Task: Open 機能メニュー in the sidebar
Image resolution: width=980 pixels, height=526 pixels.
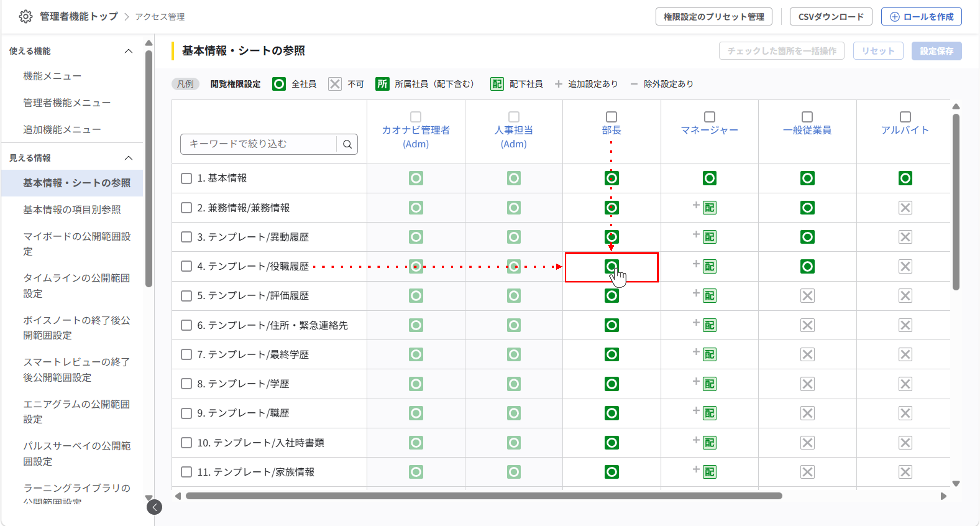Action: [52, 76]
